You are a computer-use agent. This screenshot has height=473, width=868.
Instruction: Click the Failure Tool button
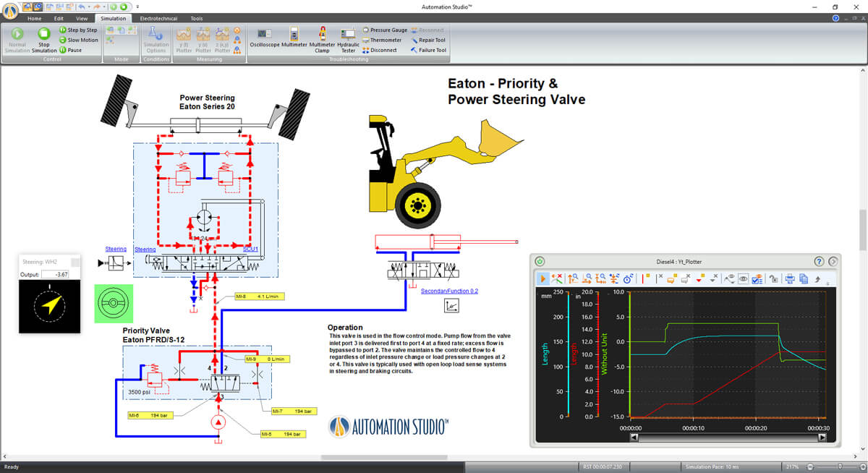click(428, 50)
